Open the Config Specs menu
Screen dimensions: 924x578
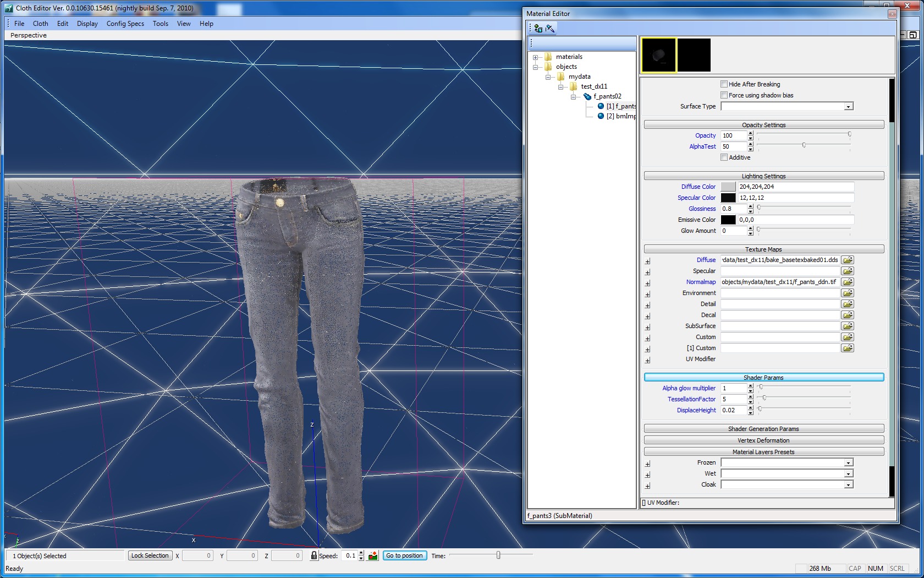pyautogui.click(x=125, y=24)
